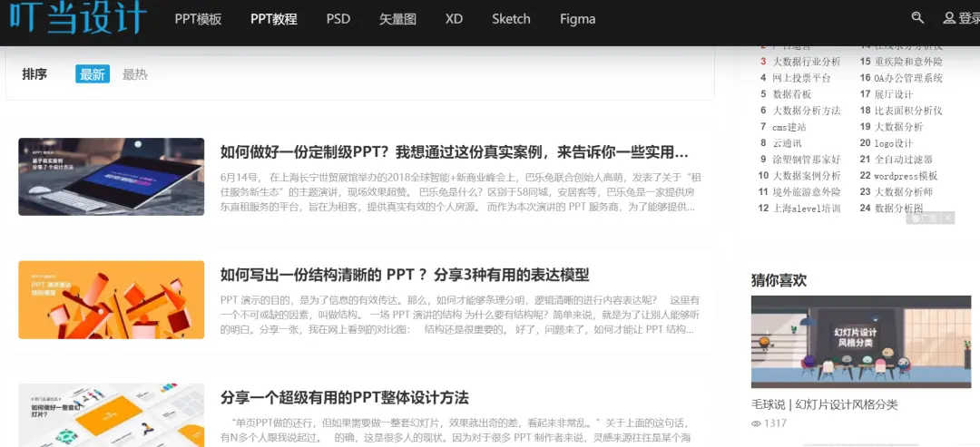The height and width of the screenshot is (447, 980).
Task: Open 毛球说 | 幻灯片设计风格分类 link
Action: tap(824, 404)
